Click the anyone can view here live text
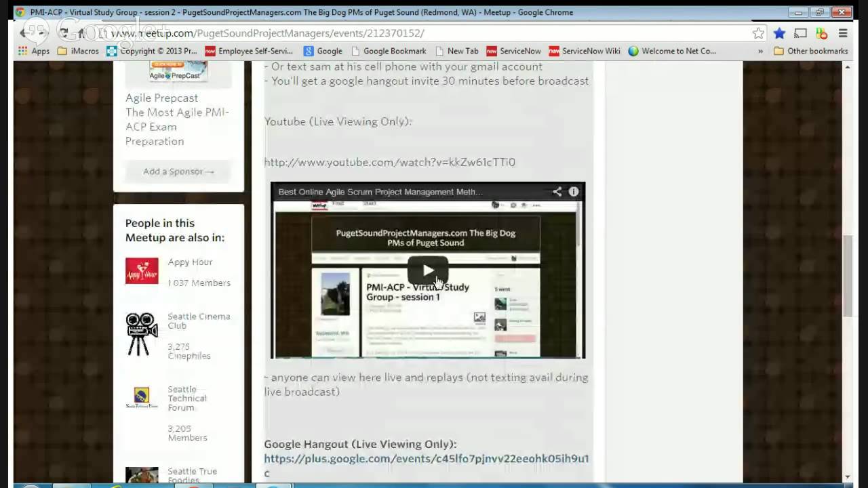The width and height of the screenshot is (868, 488). (426, 384)
